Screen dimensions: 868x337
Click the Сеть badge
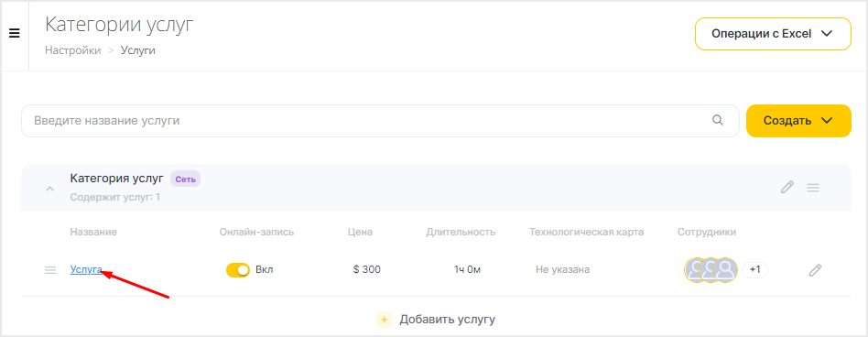pyautogui.click(x=185, y=179)
